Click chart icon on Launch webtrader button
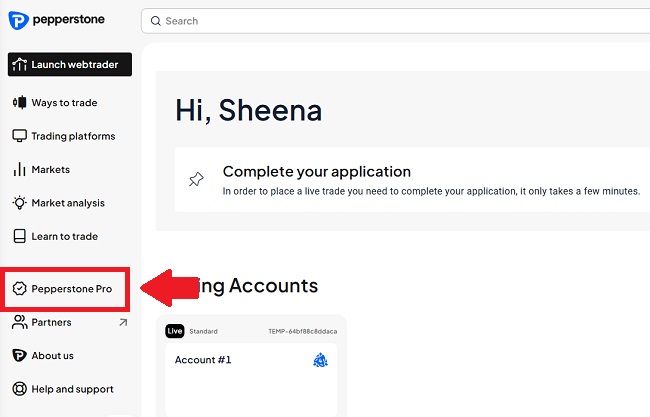650x417 pixels. point(19,64)
